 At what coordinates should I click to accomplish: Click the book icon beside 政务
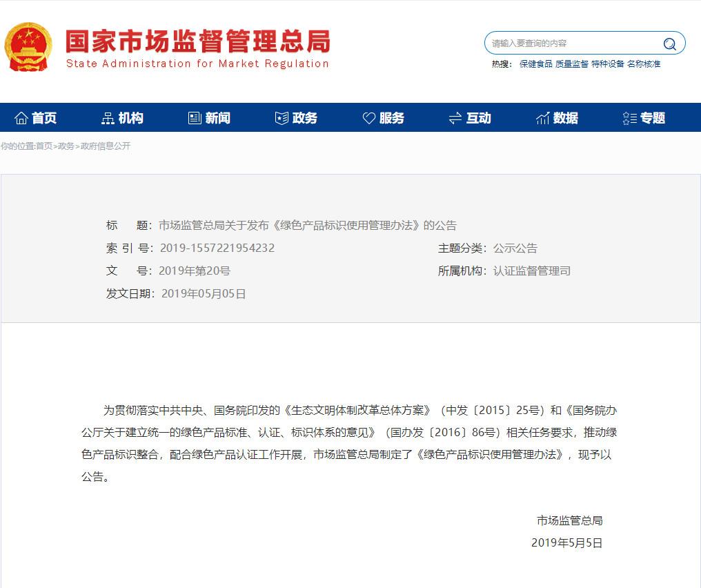[x=282, y=118]
